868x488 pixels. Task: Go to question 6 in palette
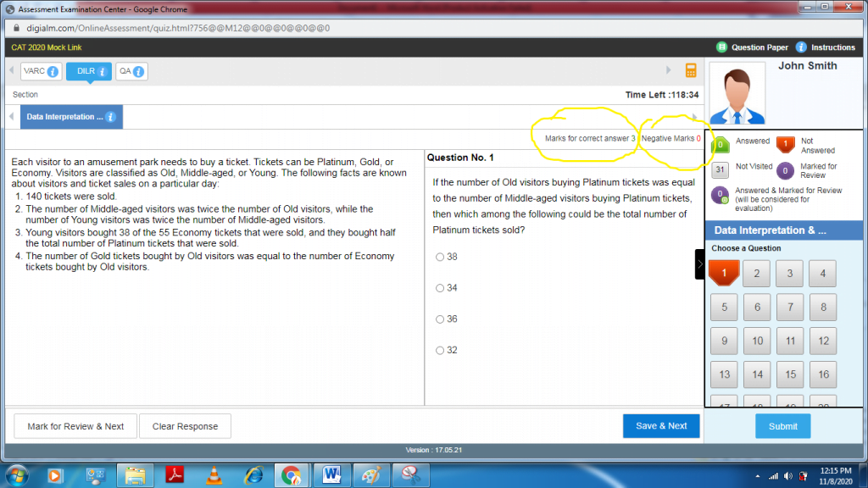click(757, 307)
